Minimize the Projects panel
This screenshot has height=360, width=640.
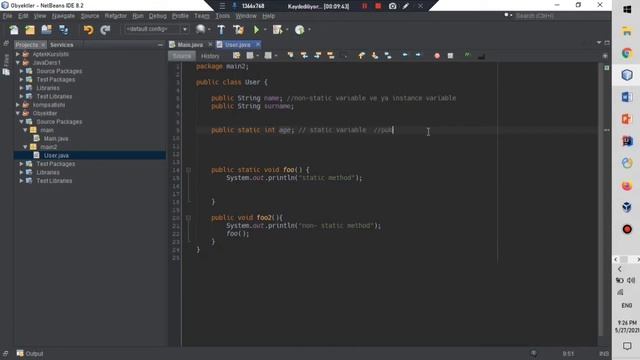tap(160, 45)
